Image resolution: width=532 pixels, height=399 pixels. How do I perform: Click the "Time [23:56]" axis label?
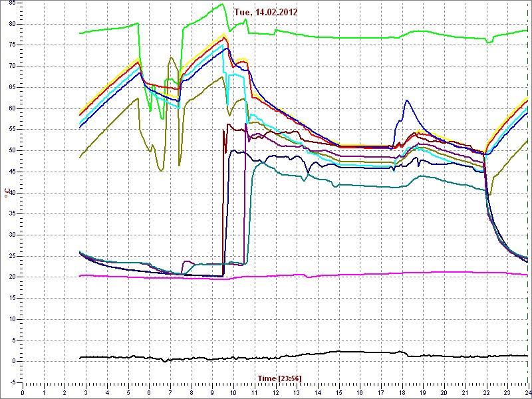[279, 378]
